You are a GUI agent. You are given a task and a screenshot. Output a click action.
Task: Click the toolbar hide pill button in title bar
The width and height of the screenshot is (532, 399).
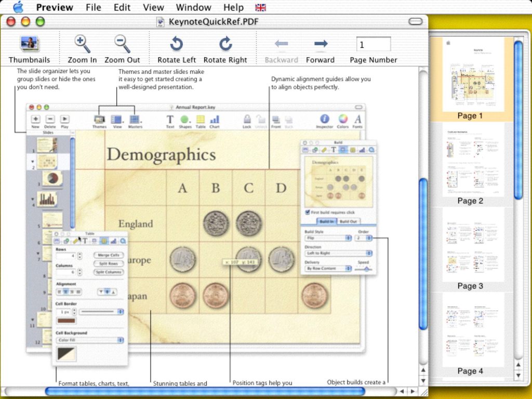coord(416,21)
